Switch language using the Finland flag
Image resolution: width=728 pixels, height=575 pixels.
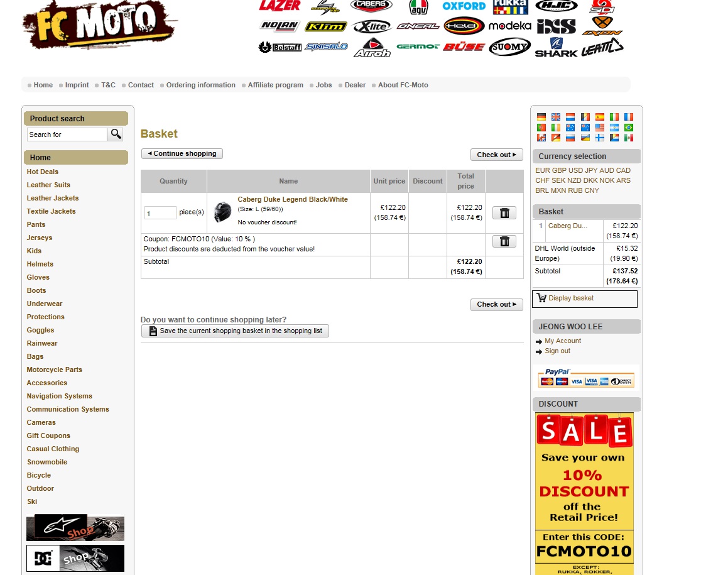coord(599,138)
